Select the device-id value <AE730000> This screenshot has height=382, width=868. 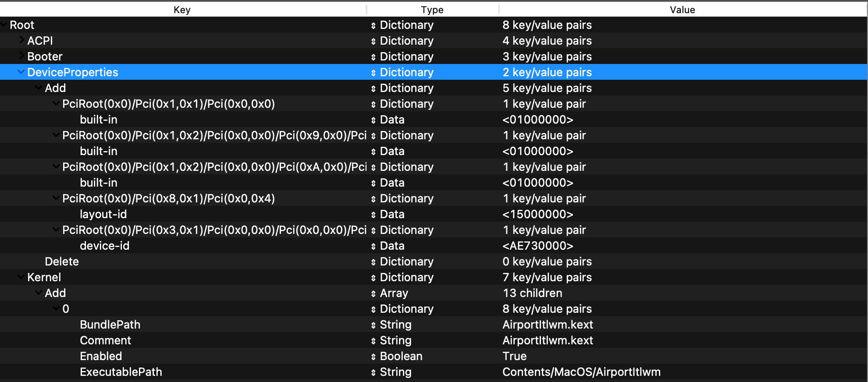coord(537,246)
